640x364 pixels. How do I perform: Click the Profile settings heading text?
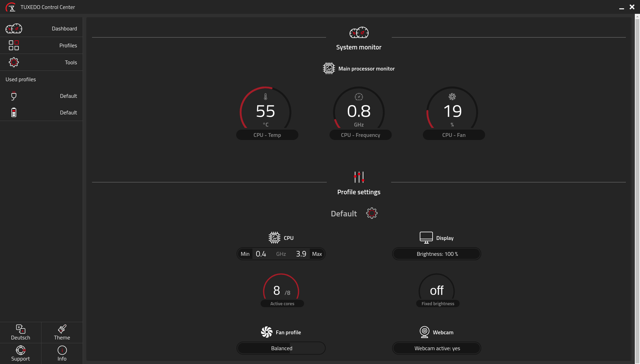[x=359, y=192]
